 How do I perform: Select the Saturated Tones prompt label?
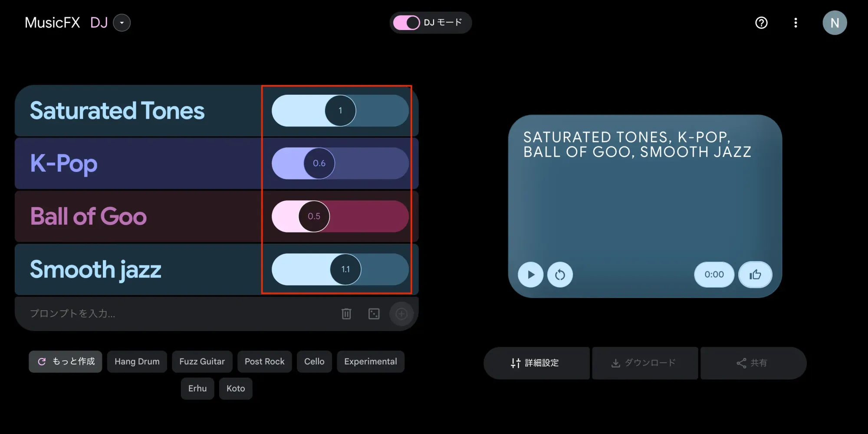117,111
